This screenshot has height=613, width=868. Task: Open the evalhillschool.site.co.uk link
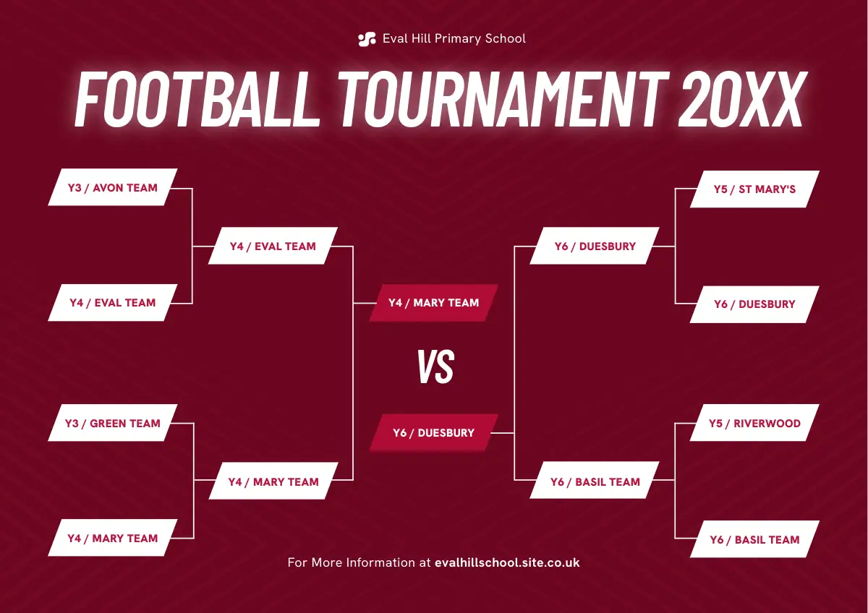tap(507, 562)
